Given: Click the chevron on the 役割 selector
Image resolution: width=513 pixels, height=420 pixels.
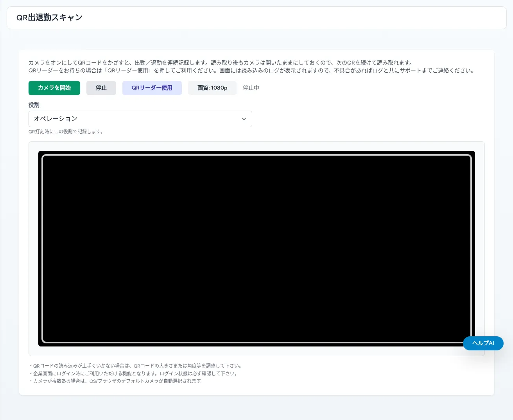Looking at the screenshot, I should 244,119.
